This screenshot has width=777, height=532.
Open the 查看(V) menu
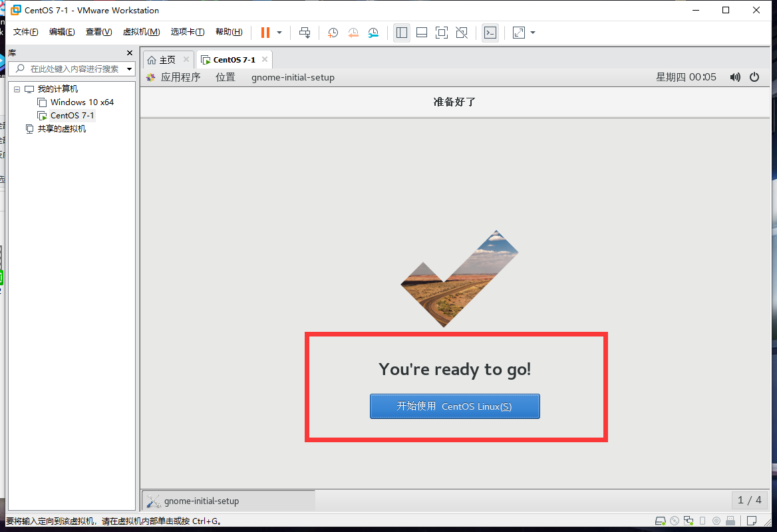coord(98,32)
